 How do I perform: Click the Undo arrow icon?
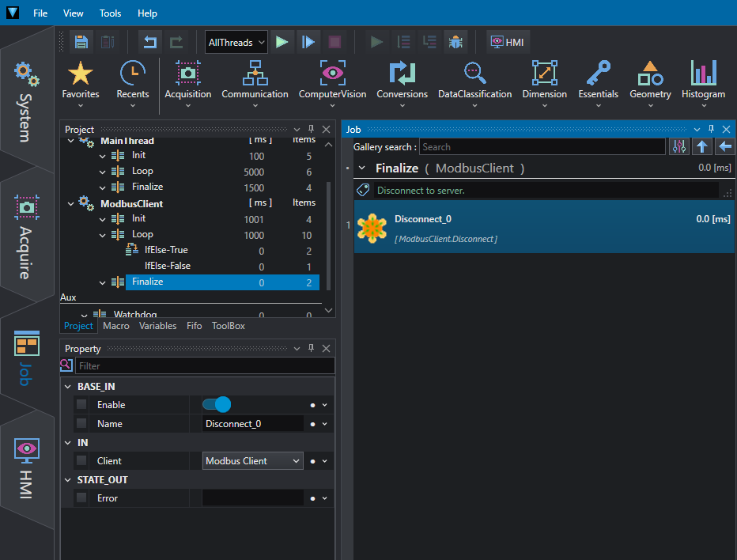tap(150, 43)
